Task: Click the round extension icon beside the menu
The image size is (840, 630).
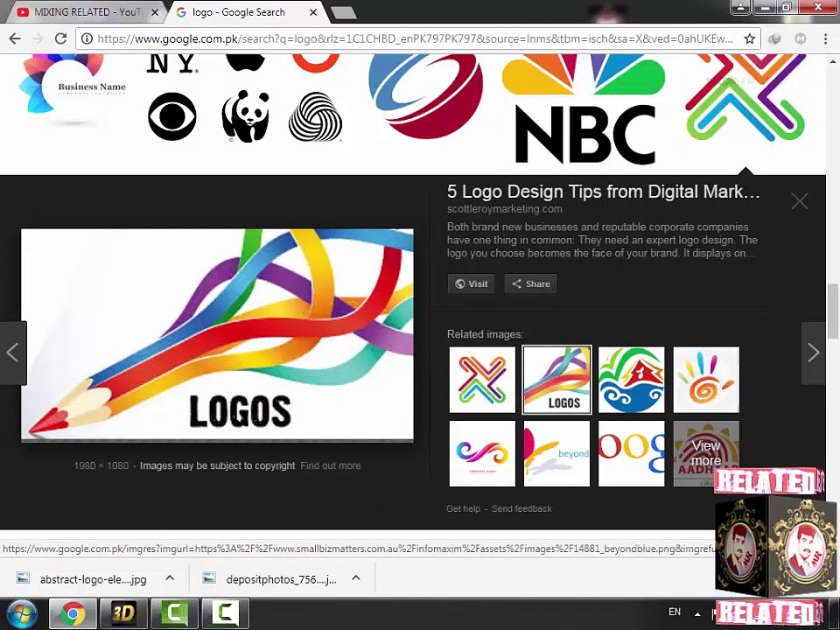Action: tap(801, 38)
